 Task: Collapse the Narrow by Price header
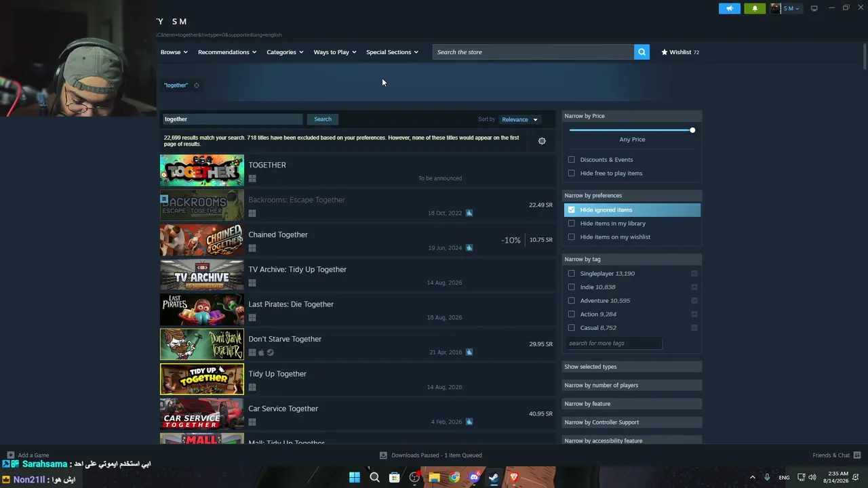point(632,116)
